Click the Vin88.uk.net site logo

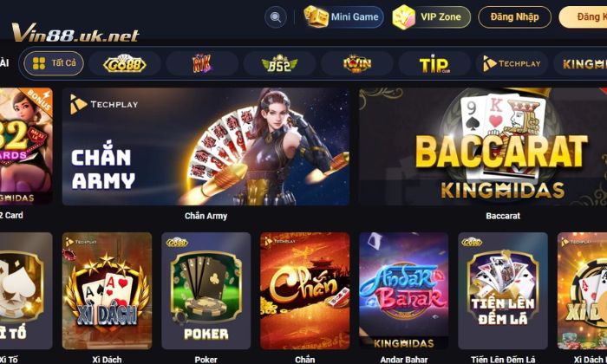pyautogui.click(x=75, y=32)
